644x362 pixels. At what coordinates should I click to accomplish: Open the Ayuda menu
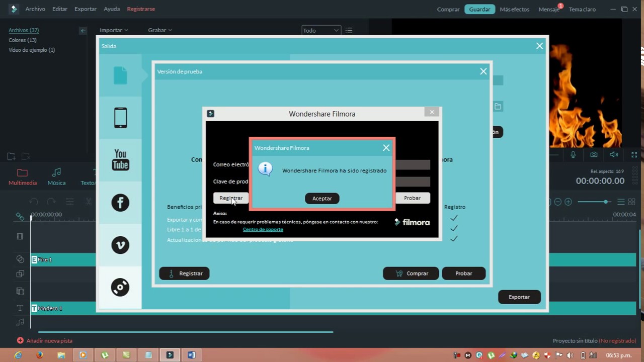[x=112, y=9]
